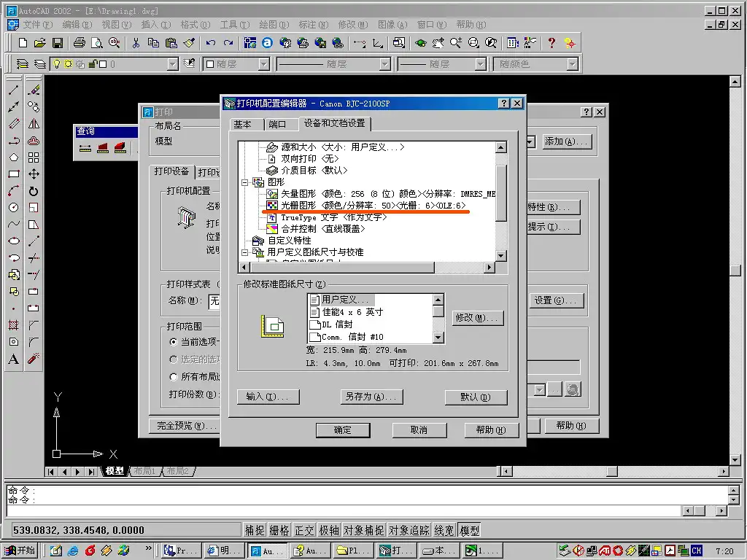747x560 pixels.
Task: Switch to the Ports tab in editor
Action: pyautogui.click(x=277, y=124)
